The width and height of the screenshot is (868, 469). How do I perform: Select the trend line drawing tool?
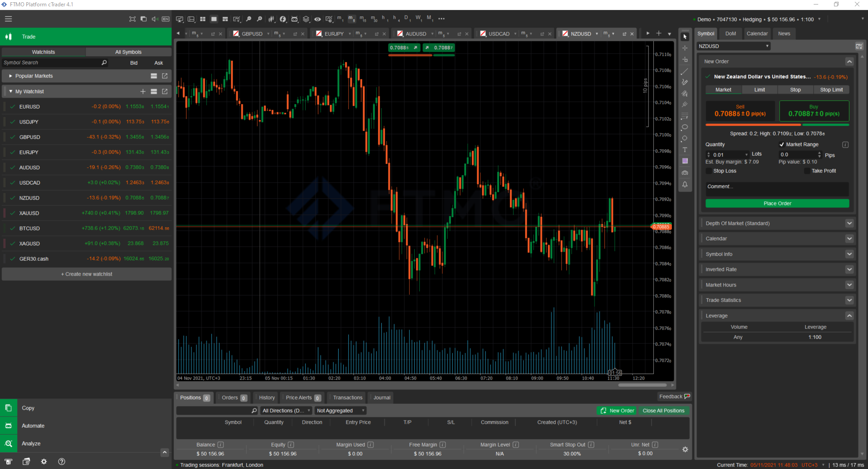pos(685,71)
